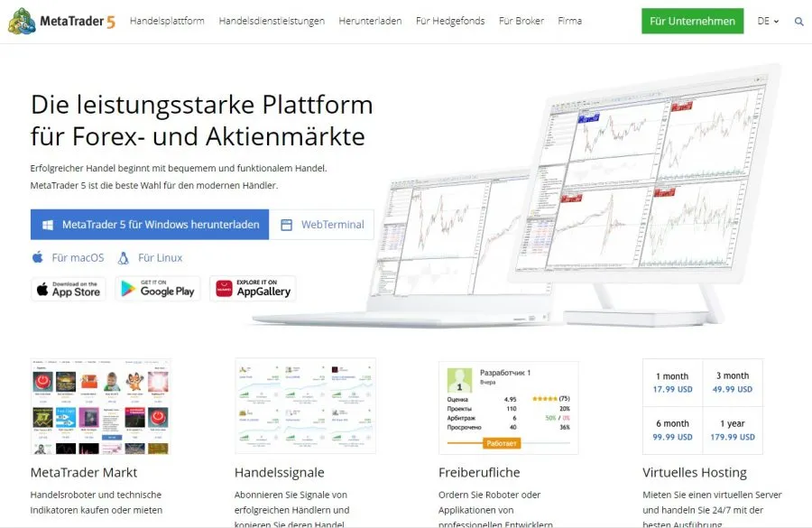
Task: Open the Google Play badge
Action: click(157, 289)
